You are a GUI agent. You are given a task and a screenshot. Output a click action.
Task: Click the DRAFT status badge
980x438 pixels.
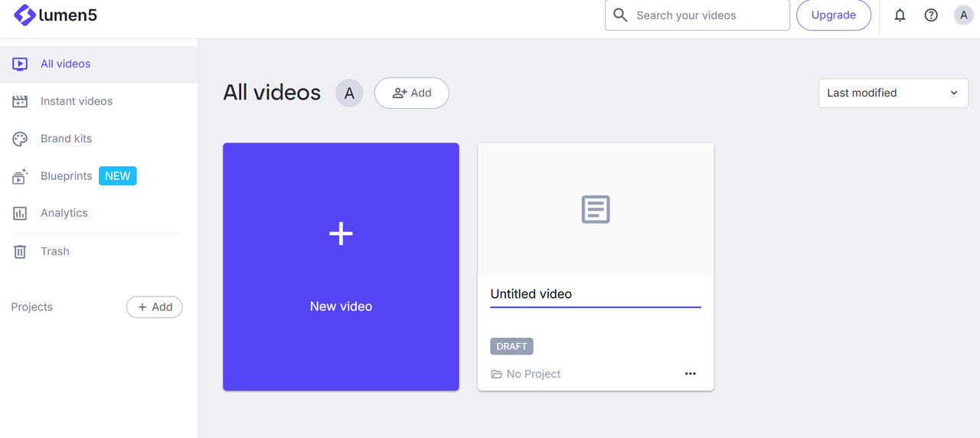(511, 346)
